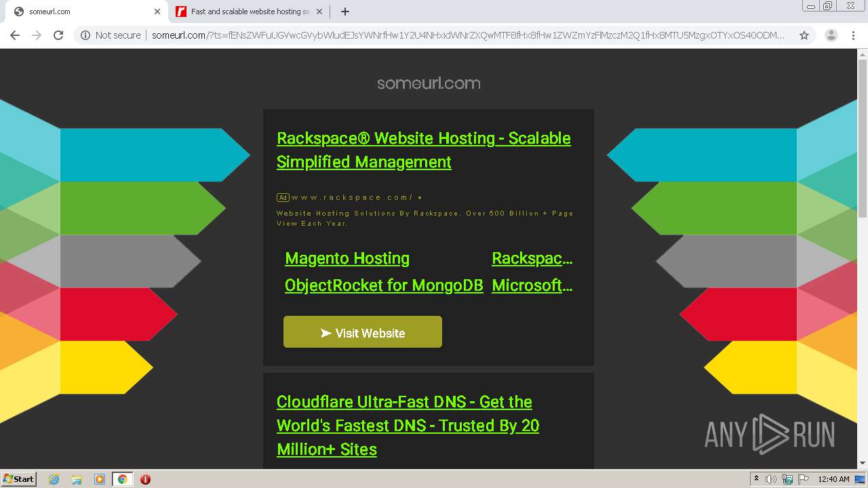Viewport: 868px width, 488px height.
Task: Open the red stop-sign taskbar icon
Action: point(145,479)
